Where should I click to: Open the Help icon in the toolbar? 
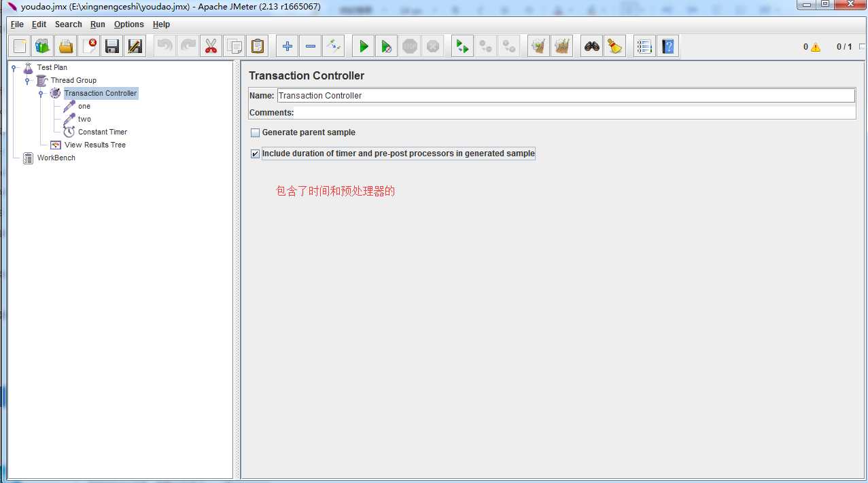coord(667,46)
